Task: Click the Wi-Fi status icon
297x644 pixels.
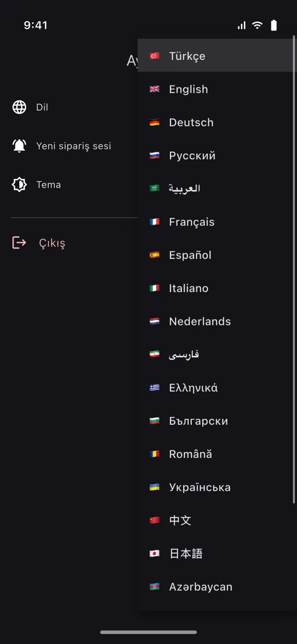Action: [x=257, y=26]
